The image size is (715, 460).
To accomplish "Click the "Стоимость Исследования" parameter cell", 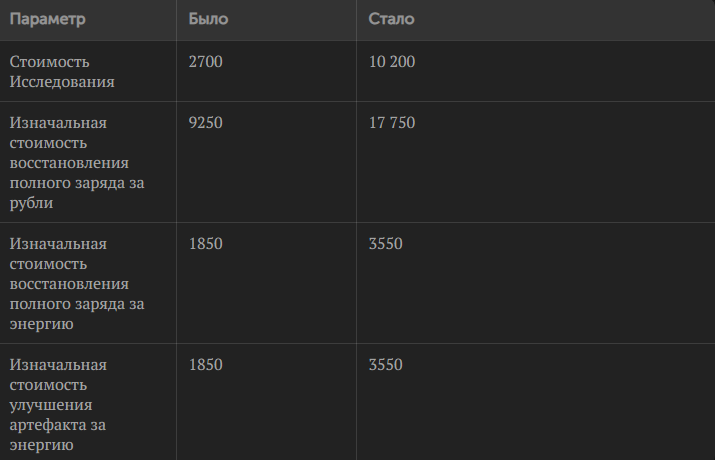I will tap(62, 71).
